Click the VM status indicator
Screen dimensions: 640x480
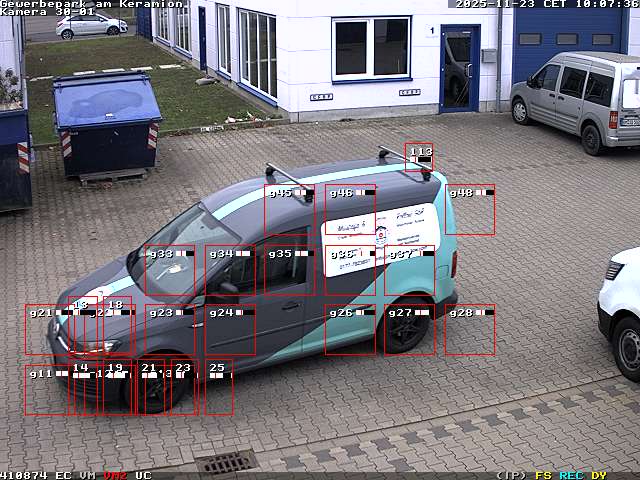click(88, 475)
